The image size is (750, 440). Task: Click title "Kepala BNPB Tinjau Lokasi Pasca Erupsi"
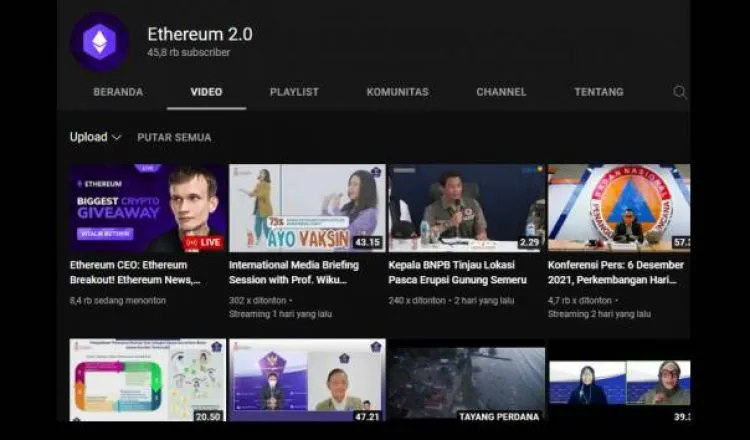point(457,272)
